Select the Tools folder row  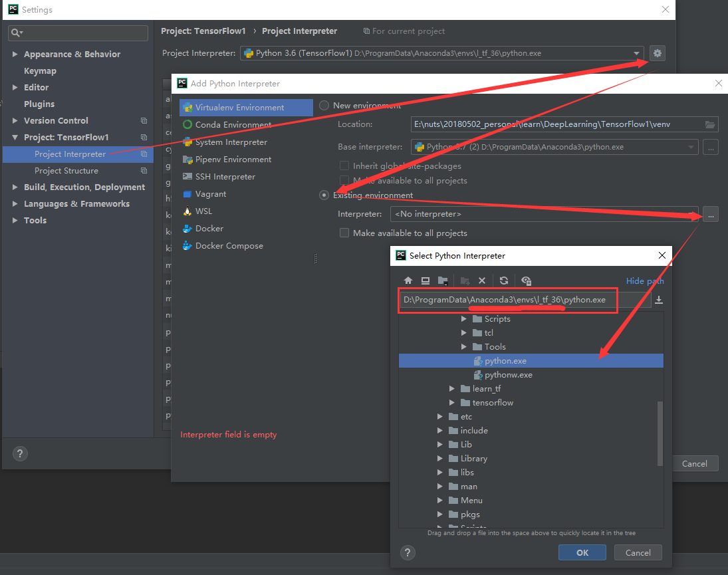click(x=531, y=347)
